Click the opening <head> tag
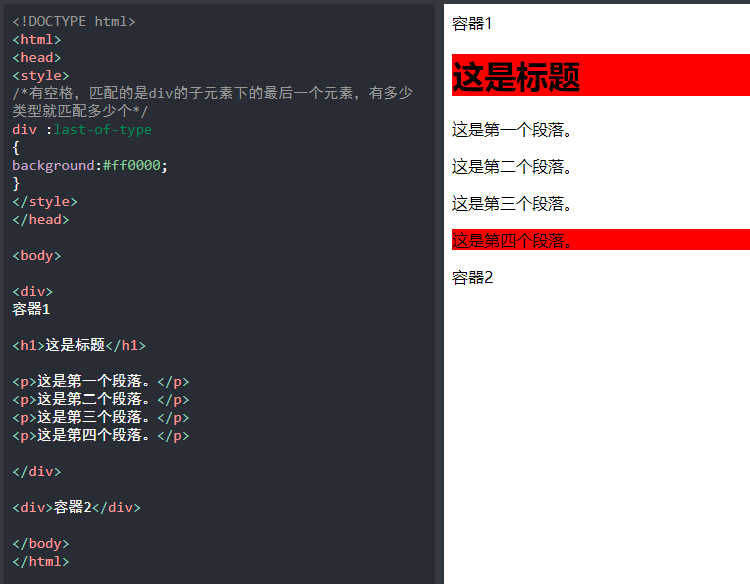The image size is (750, 584). (x=37, y=57)
